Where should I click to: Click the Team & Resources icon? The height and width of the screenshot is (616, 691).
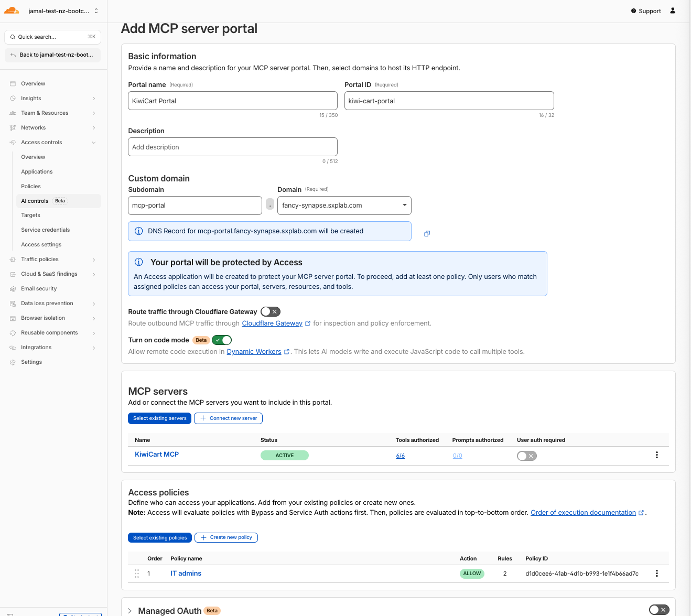coord(13,113)
